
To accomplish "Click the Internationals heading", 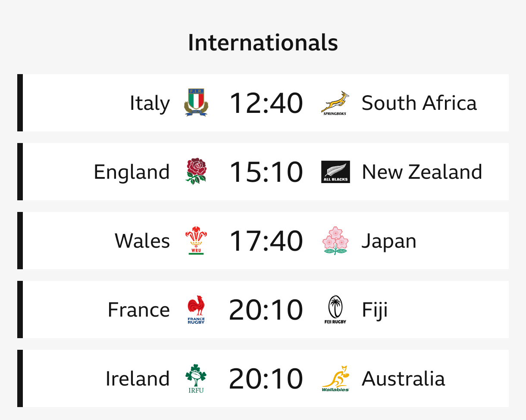I will 263,43.
